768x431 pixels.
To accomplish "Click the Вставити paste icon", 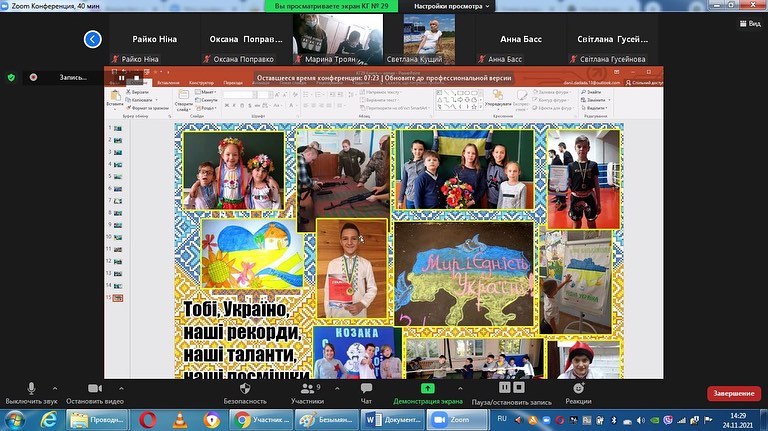I will pyautogui.click(x=115, y=98).
